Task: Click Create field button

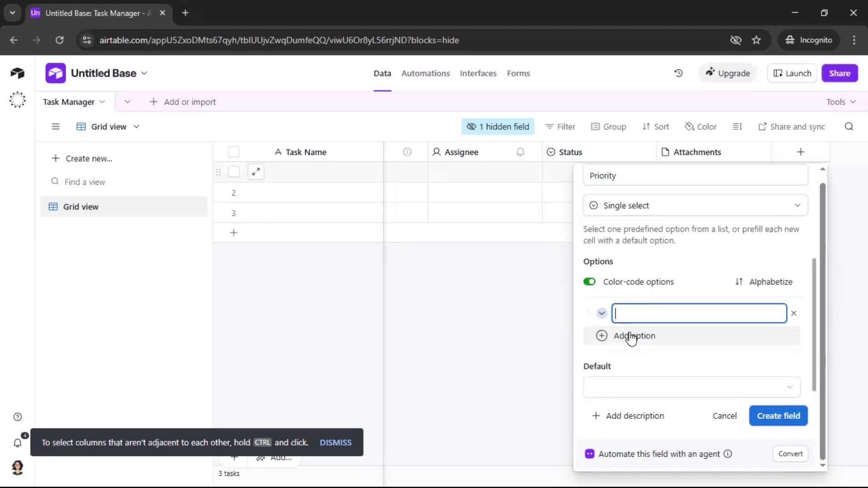Action: [x=778, y=416]
